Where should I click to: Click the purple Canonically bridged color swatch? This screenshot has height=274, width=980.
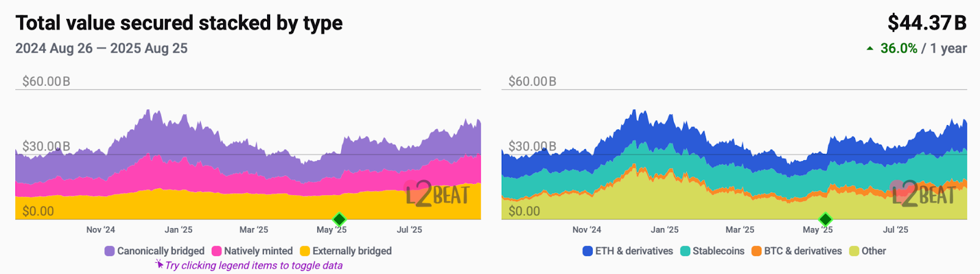pos(110,251)
